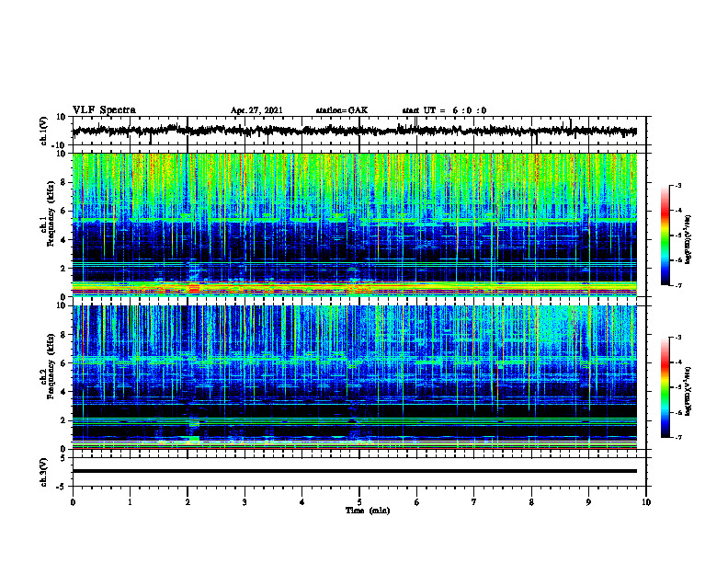Screen dimensions: 728x563
Task: Click inside the ch.1 spectrogram panel
Action: coord(355,224)
